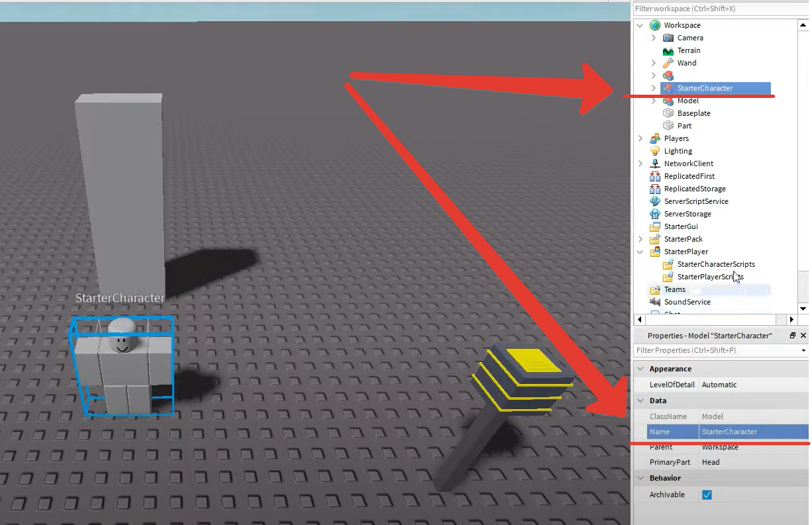Undock the Properties panel with float icon
Image resolution: width=812 pixels, height=525 pixels.
793,336
